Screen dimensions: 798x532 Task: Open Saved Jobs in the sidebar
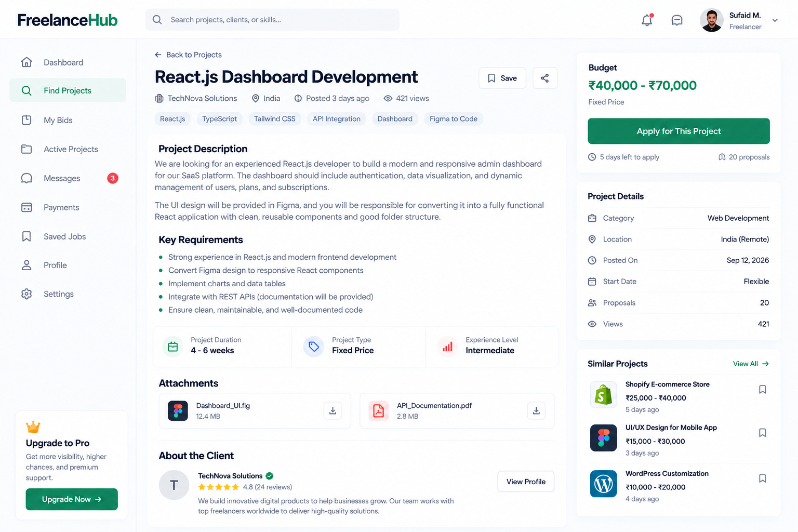pos(68,236)
